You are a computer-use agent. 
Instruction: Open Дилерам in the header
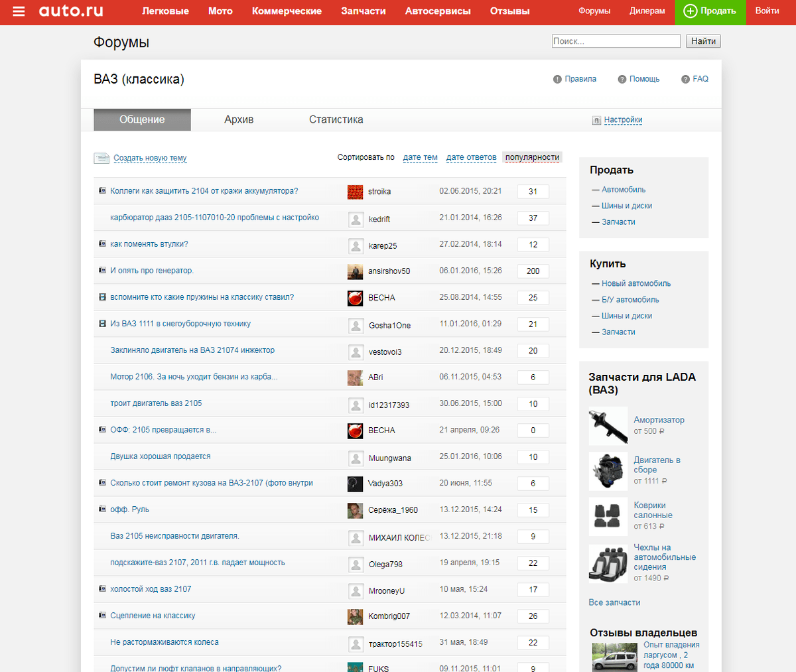click(647, 11)
